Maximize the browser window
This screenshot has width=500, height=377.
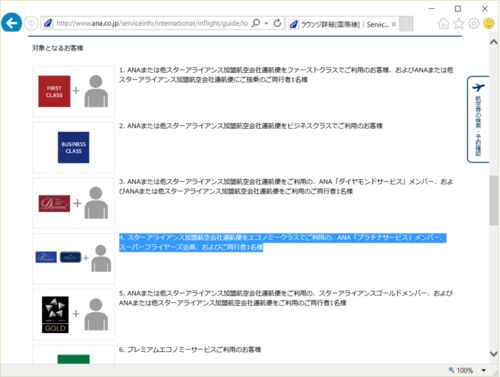[x=458, y=8]
